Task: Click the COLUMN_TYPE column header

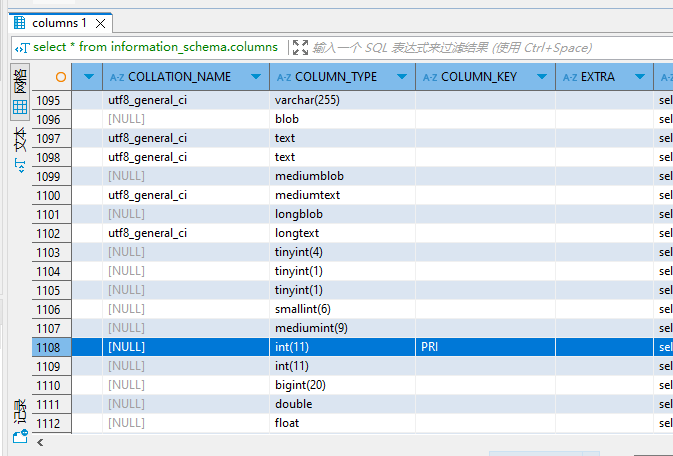Action: 343,77
